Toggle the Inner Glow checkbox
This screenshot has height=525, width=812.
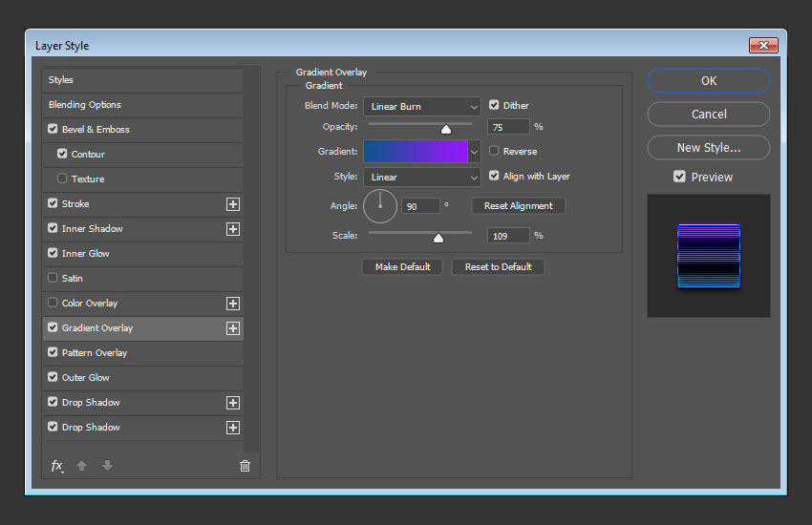coord(53,252)
